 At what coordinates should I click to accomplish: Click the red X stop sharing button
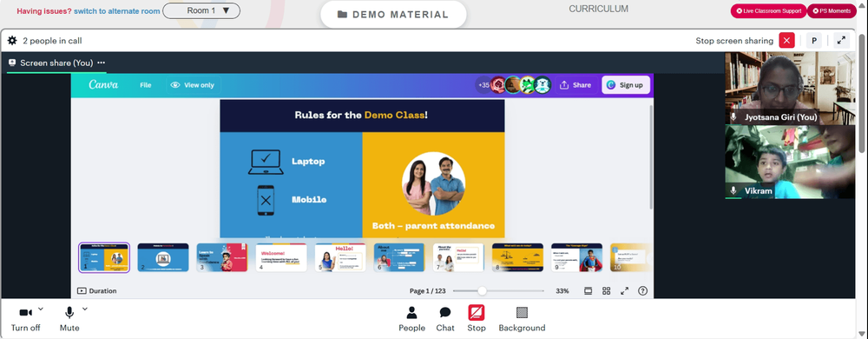pos(786,41)
